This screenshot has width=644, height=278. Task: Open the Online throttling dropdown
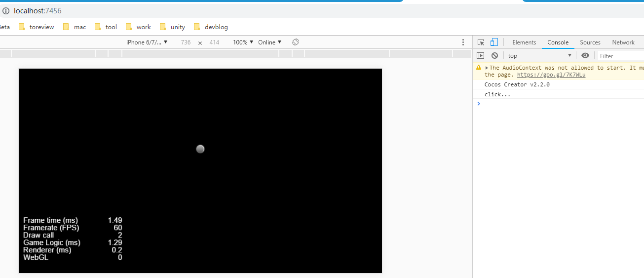pyautogui.click(x=270, y=42)
